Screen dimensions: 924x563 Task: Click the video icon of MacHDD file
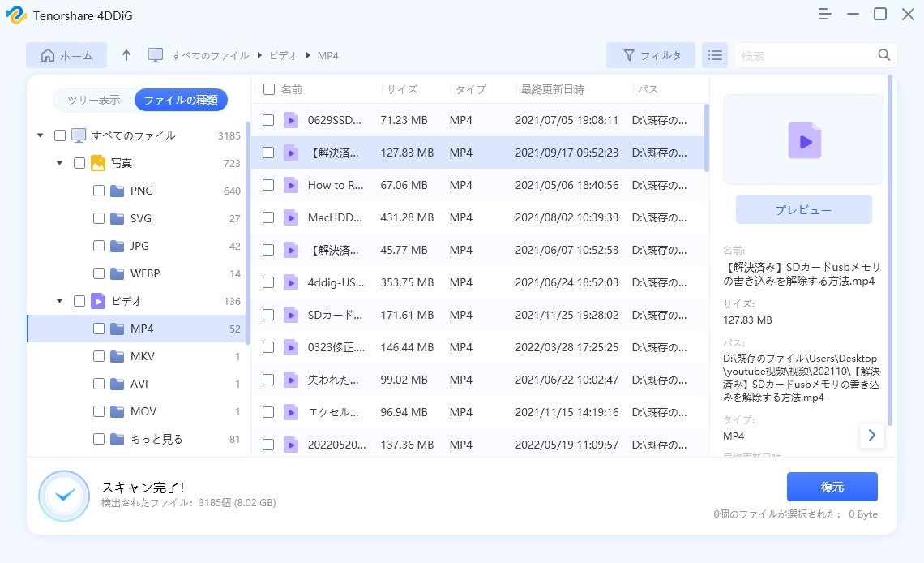coord(291,217)
